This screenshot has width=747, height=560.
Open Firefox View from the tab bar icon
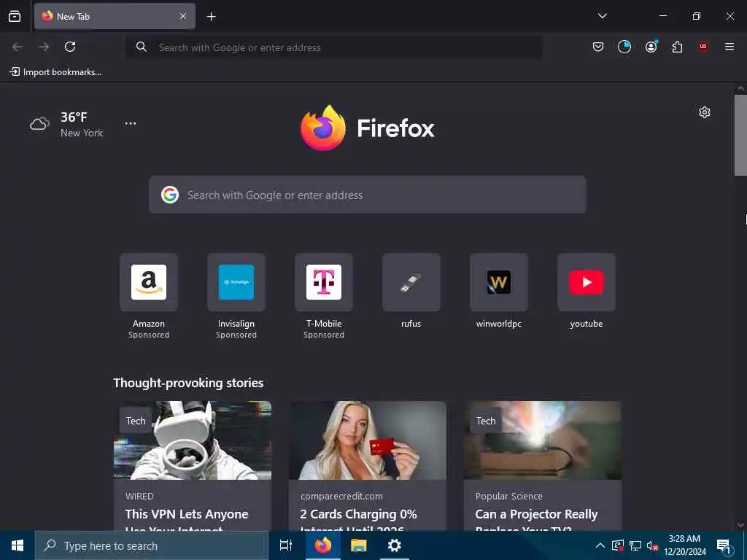[15, 16]
